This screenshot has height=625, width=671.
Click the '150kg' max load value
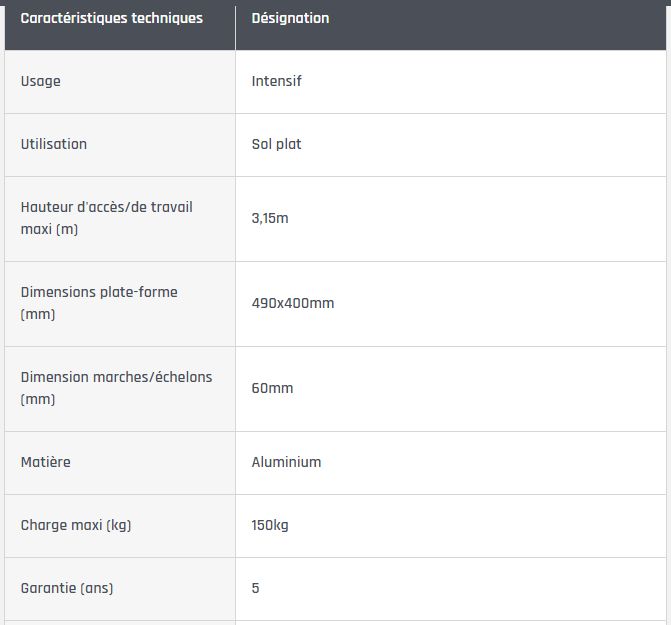[x=270, y=525]
